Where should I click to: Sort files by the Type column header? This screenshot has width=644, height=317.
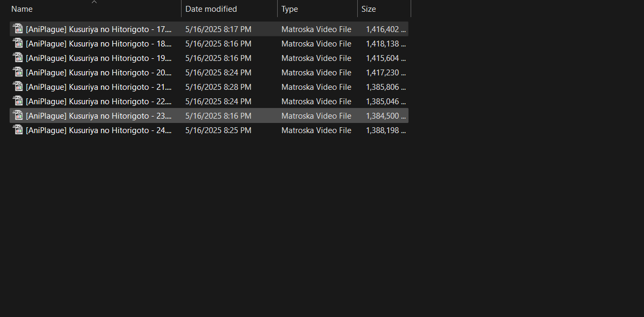(x=318, y=9)
